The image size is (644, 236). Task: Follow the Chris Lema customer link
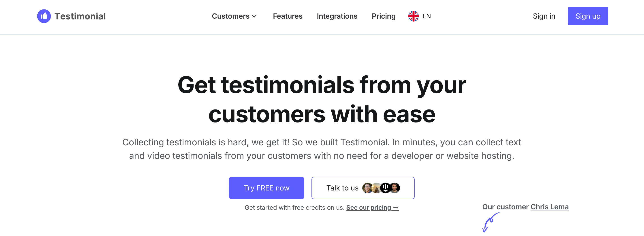tap(550, 207)
